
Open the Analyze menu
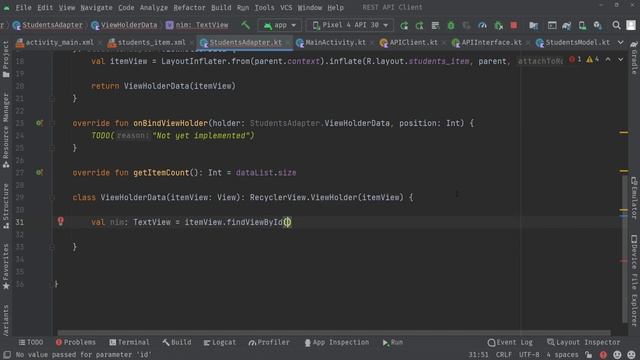pyautogui.click(x=153, y=7)
